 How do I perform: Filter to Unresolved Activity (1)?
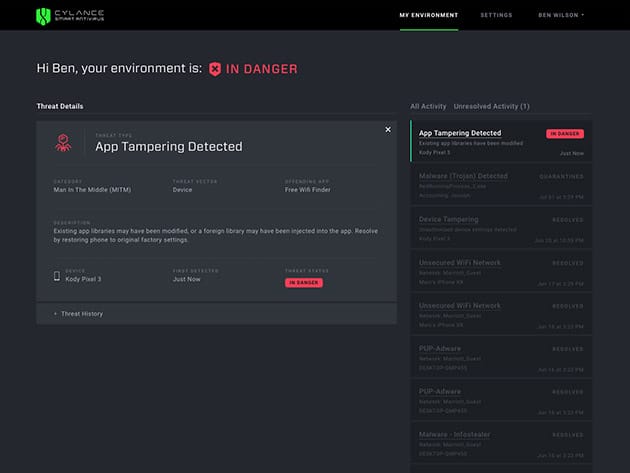[x=491, y=106]
